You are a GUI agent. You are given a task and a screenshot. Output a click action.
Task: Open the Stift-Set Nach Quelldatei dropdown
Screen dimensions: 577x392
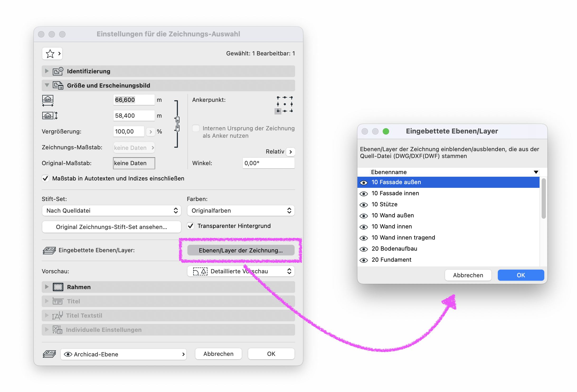tap(112, 211)
